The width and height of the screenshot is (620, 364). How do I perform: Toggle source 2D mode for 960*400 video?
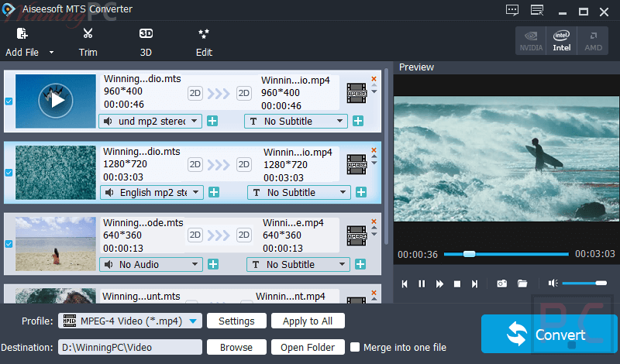(195, 93)
